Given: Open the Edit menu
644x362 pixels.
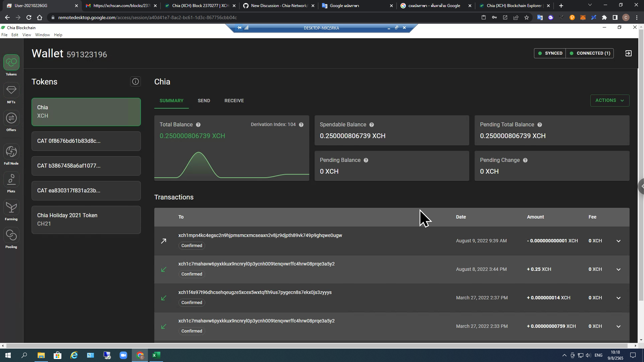Looking at the screenshot, I should 15,35.
